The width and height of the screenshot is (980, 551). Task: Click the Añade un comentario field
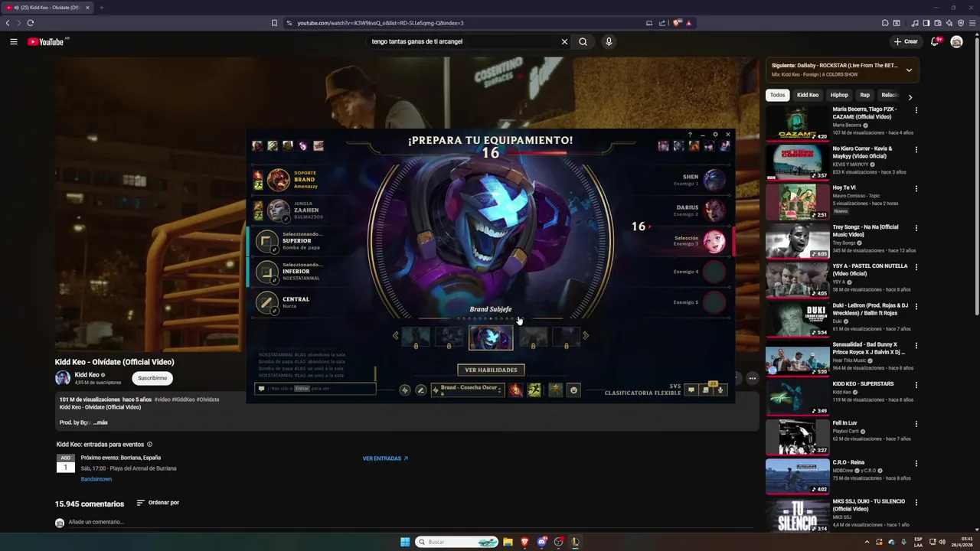tap(96, 522)
